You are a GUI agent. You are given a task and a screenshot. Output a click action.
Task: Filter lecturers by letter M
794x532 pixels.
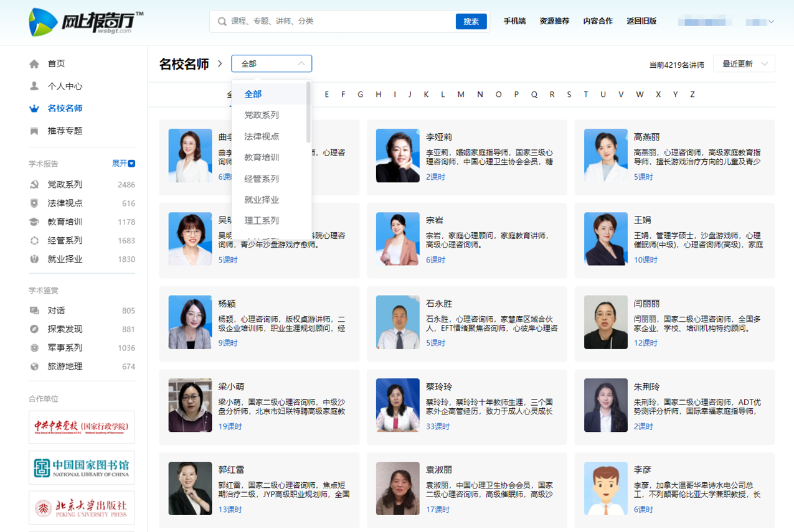(461, 95)
